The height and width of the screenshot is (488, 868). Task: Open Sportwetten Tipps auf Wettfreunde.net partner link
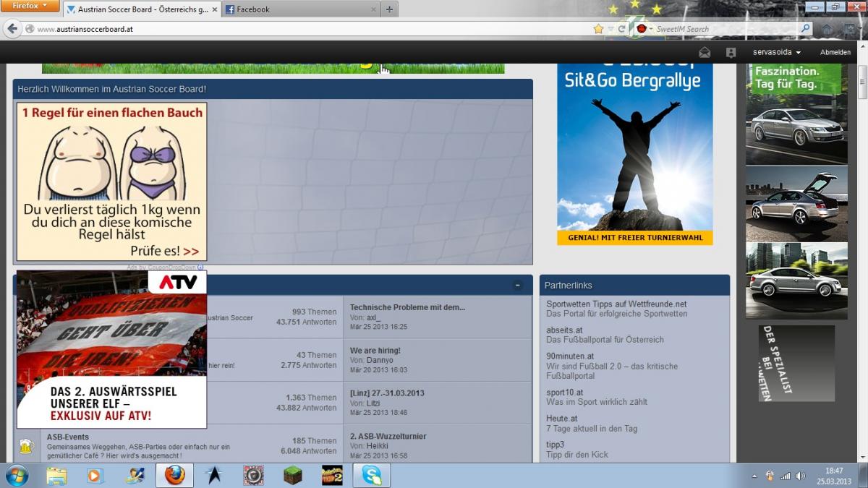(x=616, y=304)
